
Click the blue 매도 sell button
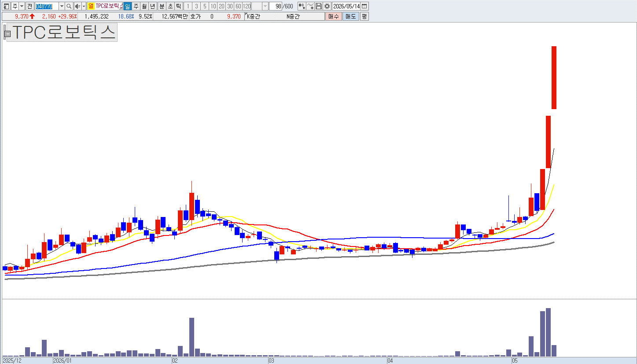(351, 16)
